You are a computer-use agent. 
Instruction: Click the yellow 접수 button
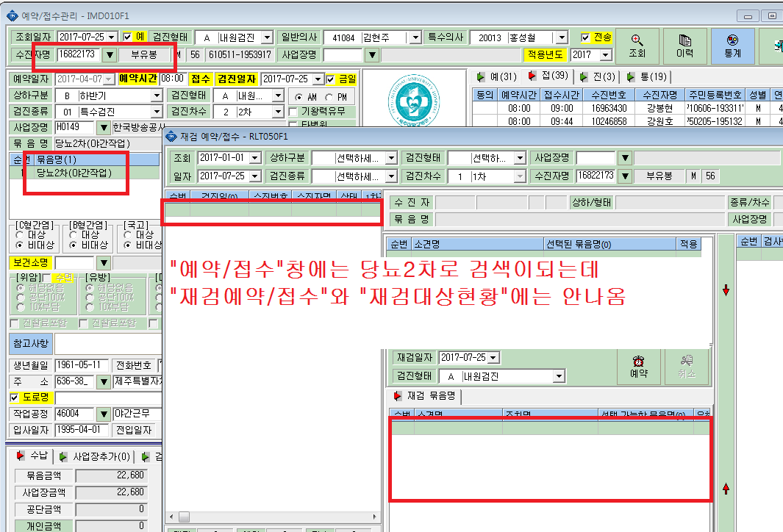pyautogui.click(x=201, y=79)
